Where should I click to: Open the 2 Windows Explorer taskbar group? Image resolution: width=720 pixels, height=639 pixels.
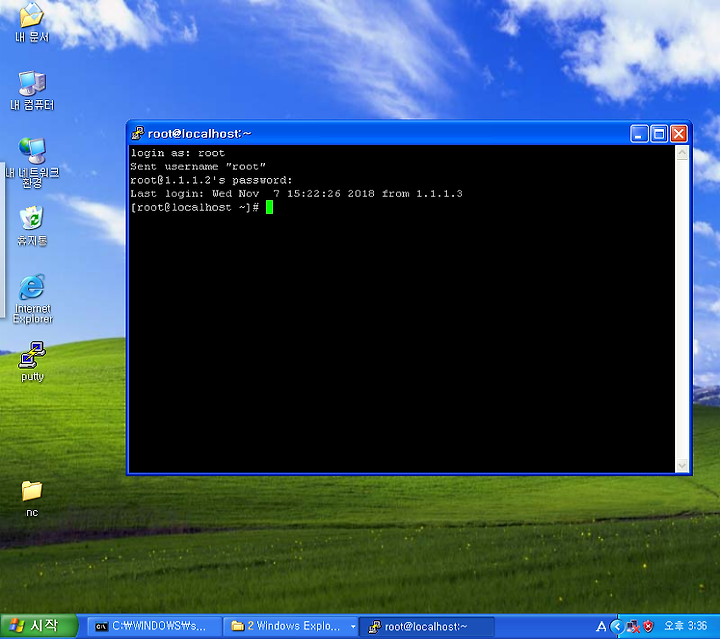click(290, 626)
